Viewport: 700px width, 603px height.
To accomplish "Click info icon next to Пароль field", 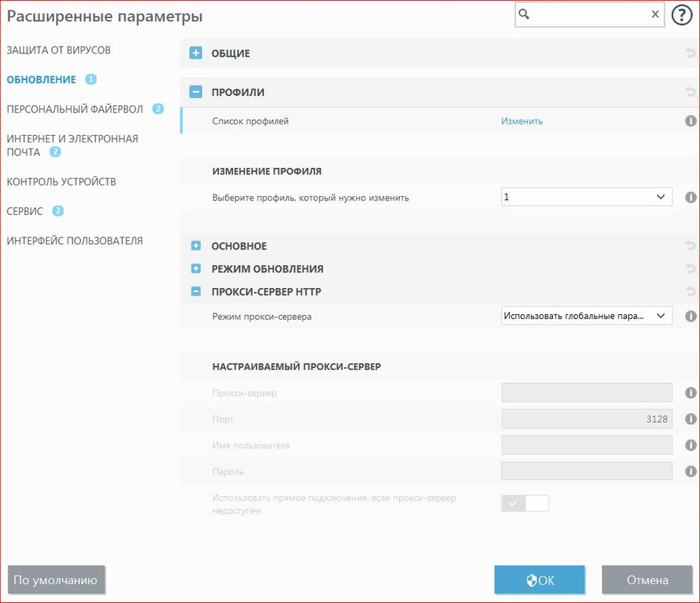I will [691, 471].
